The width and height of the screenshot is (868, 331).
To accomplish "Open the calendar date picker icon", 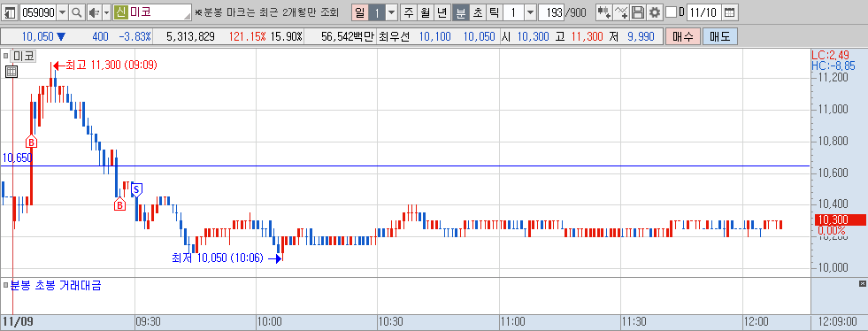I will click(x=730, y=12).
